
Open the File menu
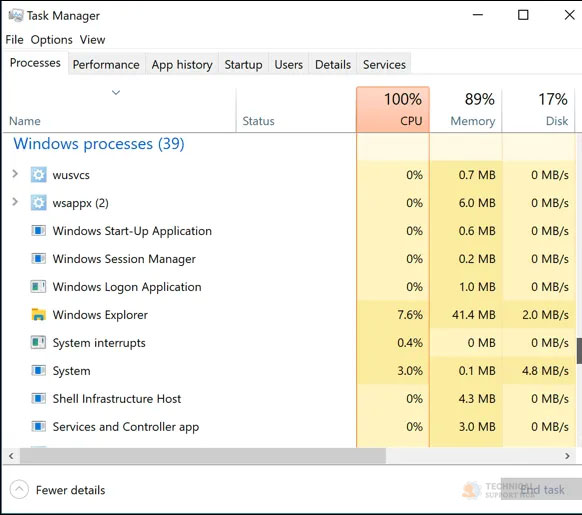(14, 40)
